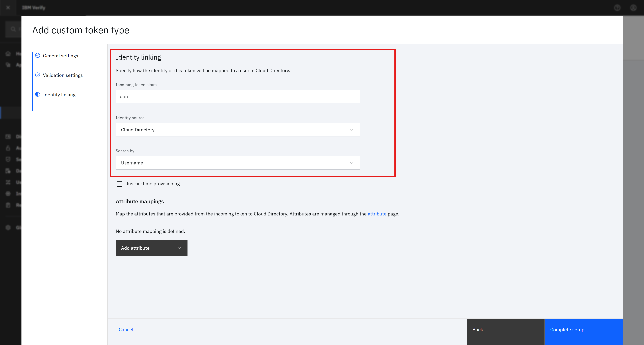Go to General settings step
The width and height of the screenshot is (644, 345).
click(x=60, y=56)
